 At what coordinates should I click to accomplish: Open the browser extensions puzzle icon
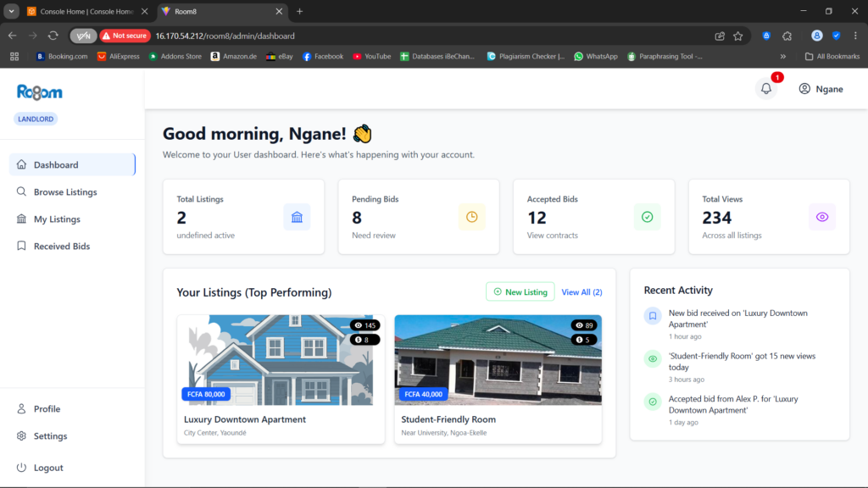787,36
